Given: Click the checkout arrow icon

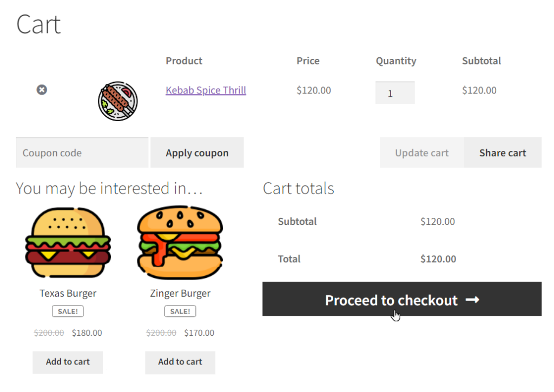Looking at the screenshot, I should point(472,300).
